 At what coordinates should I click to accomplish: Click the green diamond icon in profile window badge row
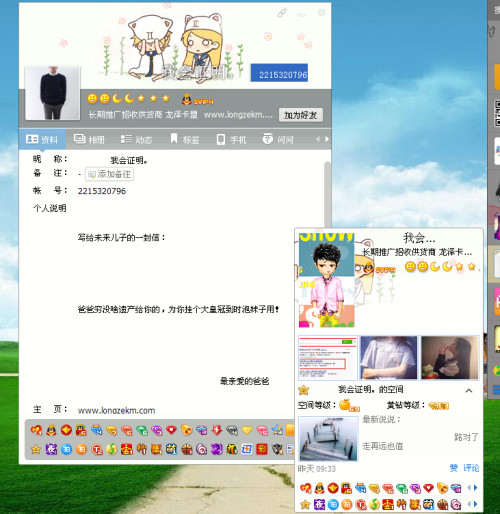142,431
